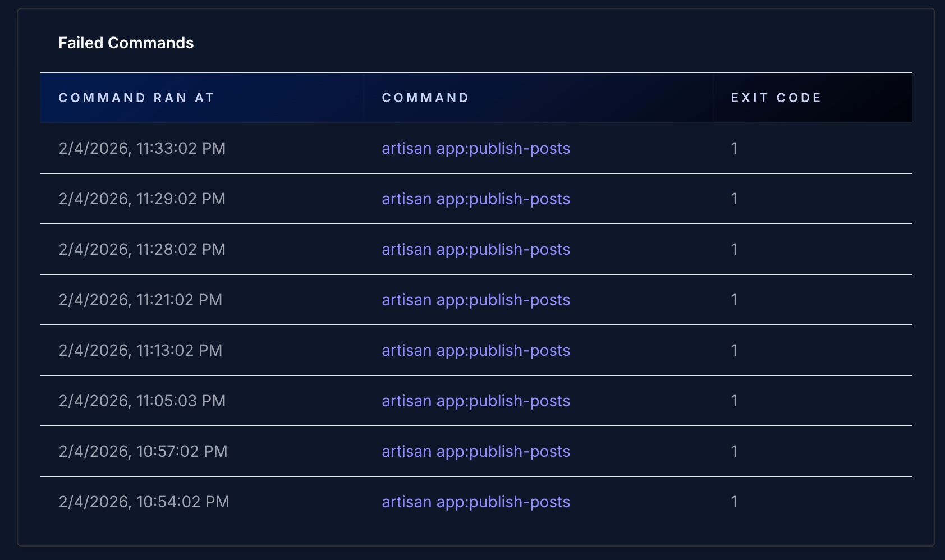Image resolution: width=945 pixels, height=560 pixels.
Task: Click the artisan command link from 10:57:02 PM
Action: [x=475, y=451]
